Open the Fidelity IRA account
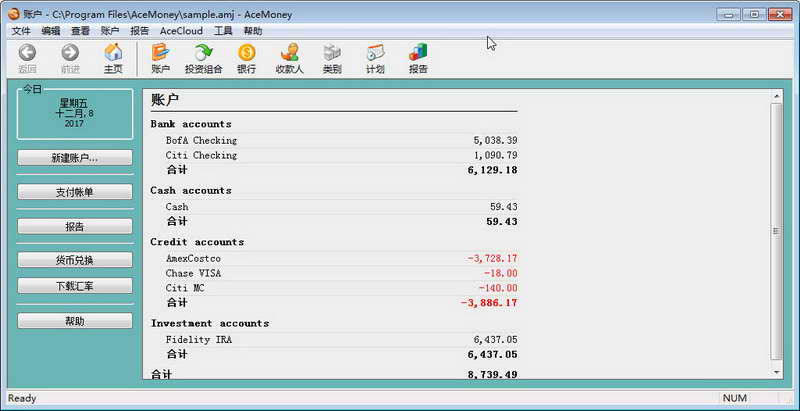Viewport: 800px width, 411px height. [198, 340]
